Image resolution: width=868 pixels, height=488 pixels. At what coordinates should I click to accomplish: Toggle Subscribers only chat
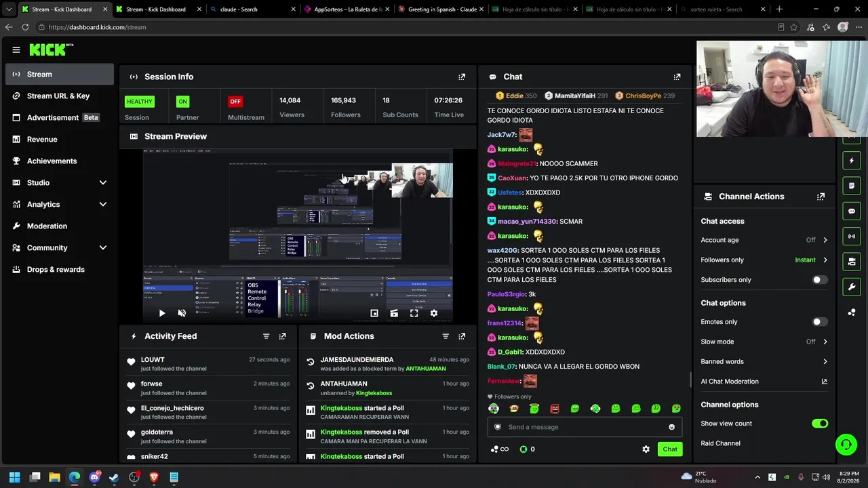820,280
